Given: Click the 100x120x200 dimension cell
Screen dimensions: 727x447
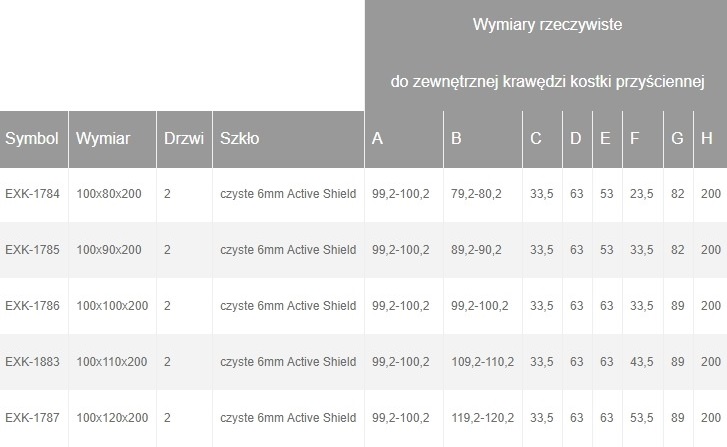Looking at the screenshot, I should (x=111, y=418).
